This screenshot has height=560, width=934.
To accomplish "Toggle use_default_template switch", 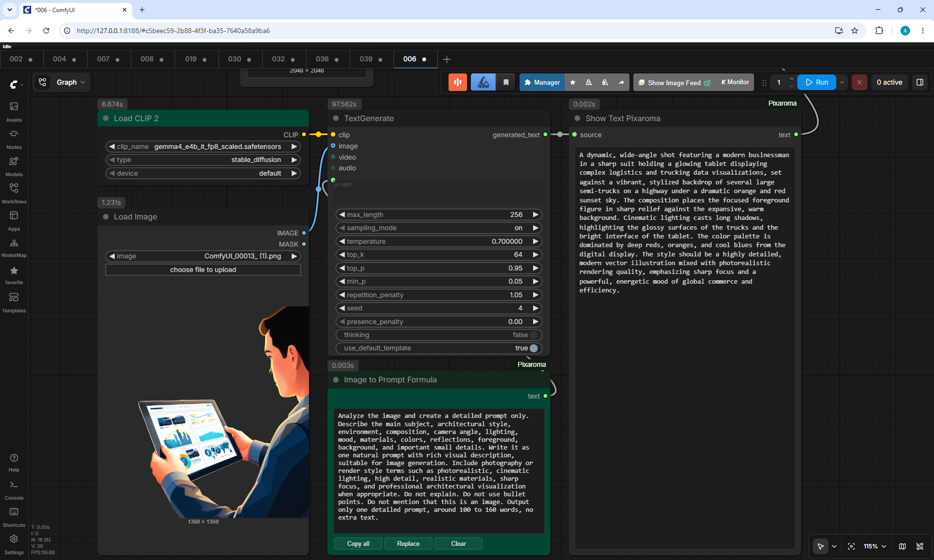I will click(534, 348).
